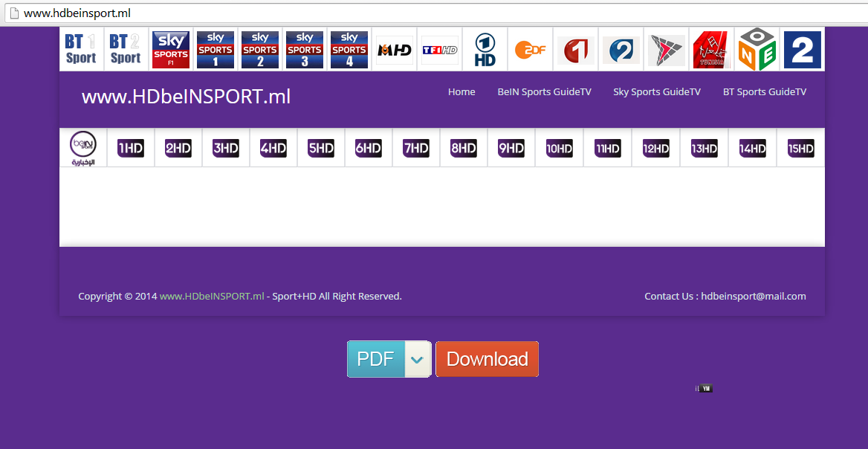Choose the 15HD beIN channel icon
Image resolution: width=868 pixels, height=449 pixels.
click(x=800, y=148)
